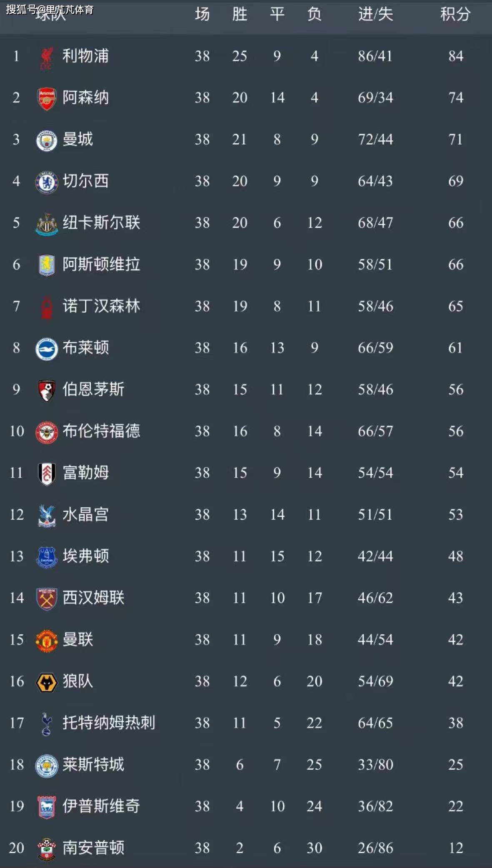Screen dimensions: 492x868
Task: Click the 搜狐号 watermark text
Action: coord(22,9)
